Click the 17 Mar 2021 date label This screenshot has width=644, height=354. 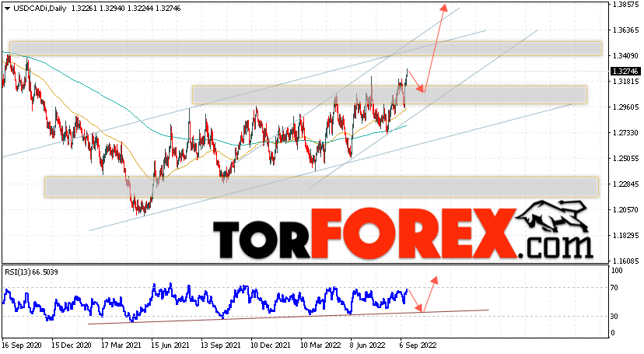tap(121, 345)
